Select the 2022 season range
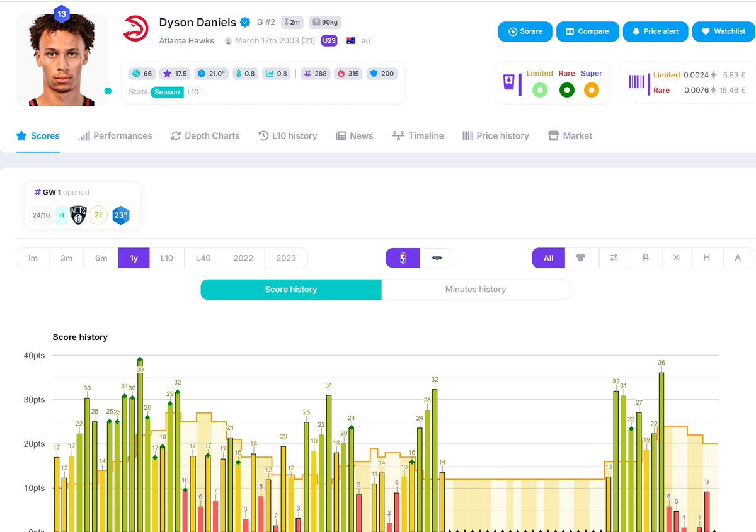 pyautogui.click(x=243, y=258)
